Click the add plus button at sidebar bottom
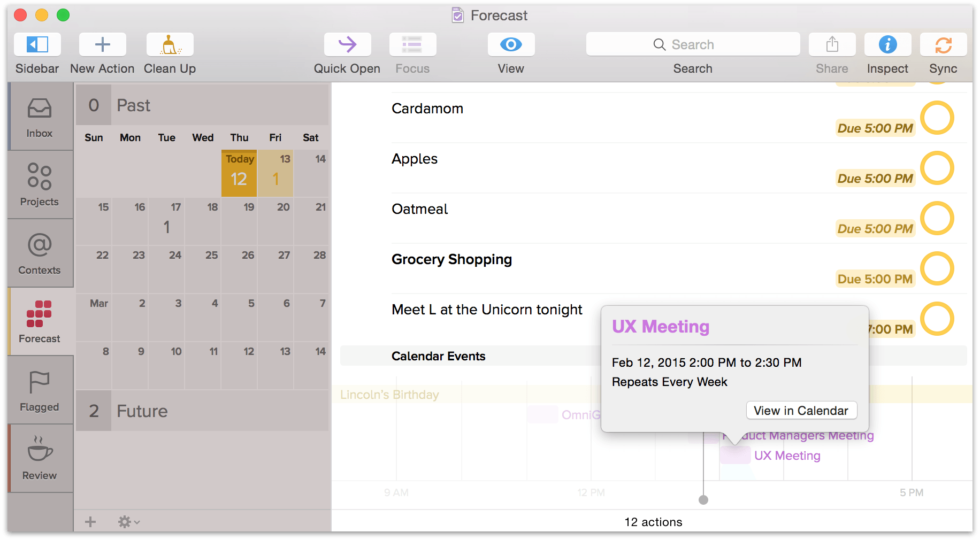Screen dimensions: 980x540 click(90, 522)
